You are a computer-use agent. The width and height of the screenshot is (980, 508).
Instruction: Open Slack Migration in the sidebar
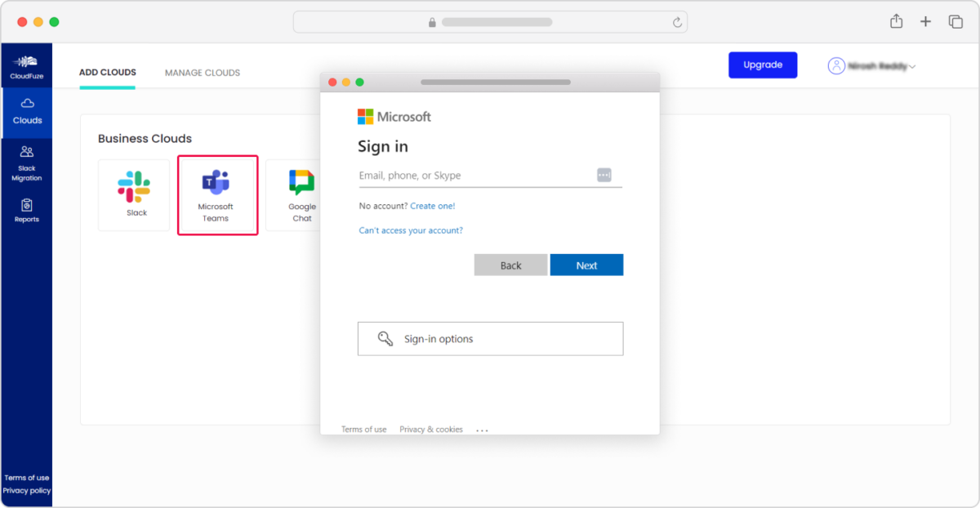(27, 163)
